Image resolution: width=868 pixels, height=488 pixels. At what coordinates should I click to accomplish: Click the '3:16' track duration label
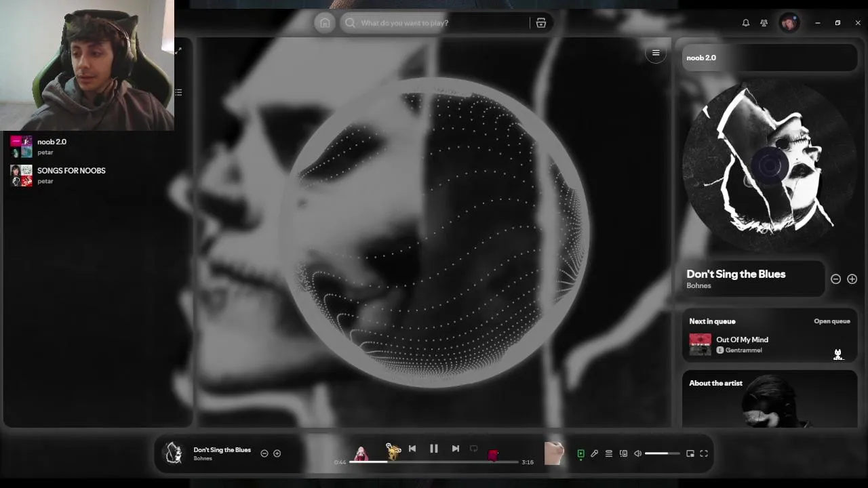coord(528,462)
